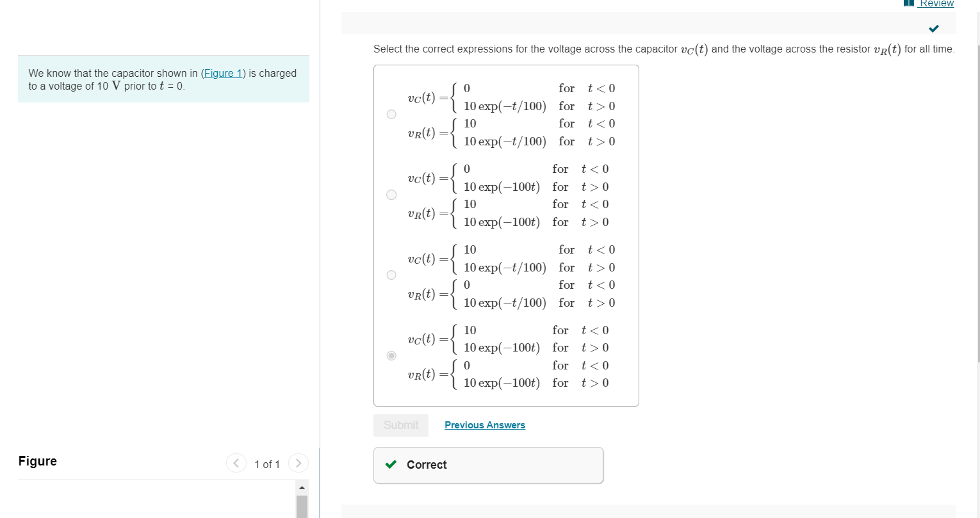Open the Figure 1 link
Image resolution: width=980 pixels, height=518 pixels.
222,73
